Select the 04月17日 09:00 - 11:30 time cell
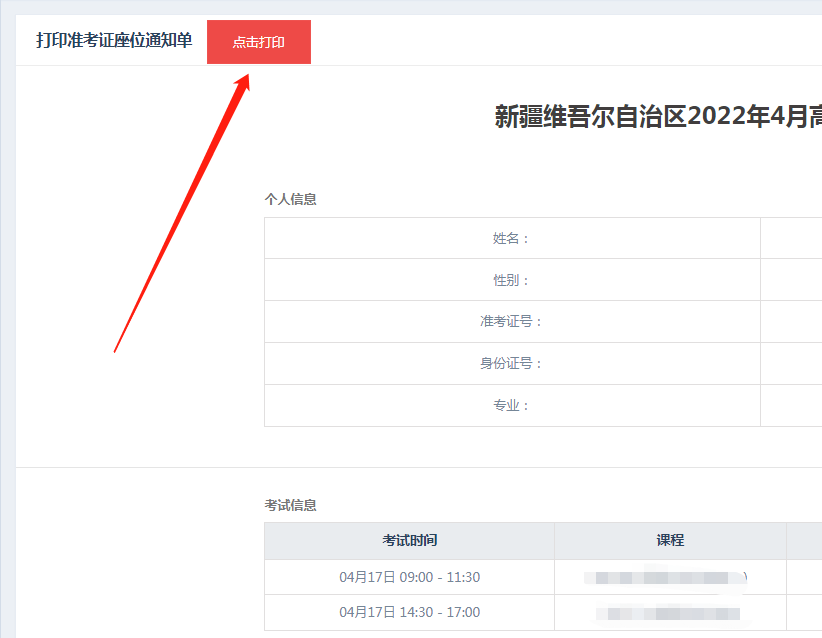The image size is (822, 638). point(409,577)
